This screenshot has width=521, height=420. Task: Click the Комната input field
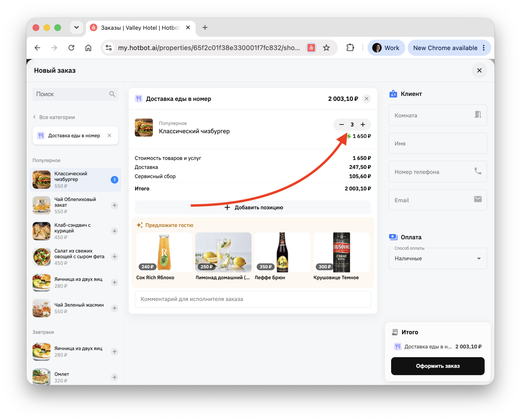pos(438,115)
